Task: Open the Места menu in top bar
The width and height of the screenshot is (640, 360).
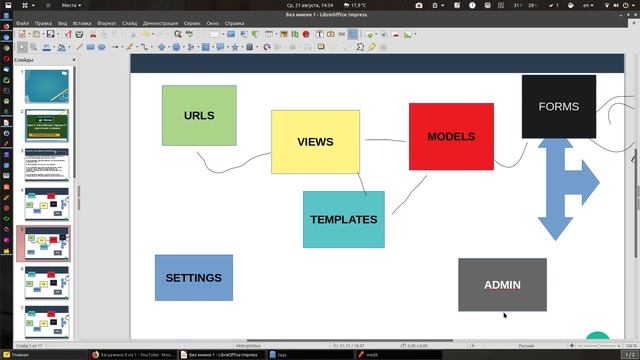Action: click(x=71, y=5)
